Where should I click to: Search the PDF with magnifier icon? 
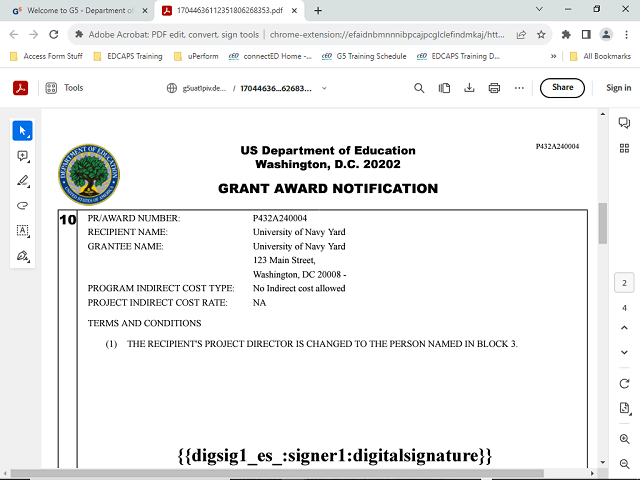tap(419, 88)
